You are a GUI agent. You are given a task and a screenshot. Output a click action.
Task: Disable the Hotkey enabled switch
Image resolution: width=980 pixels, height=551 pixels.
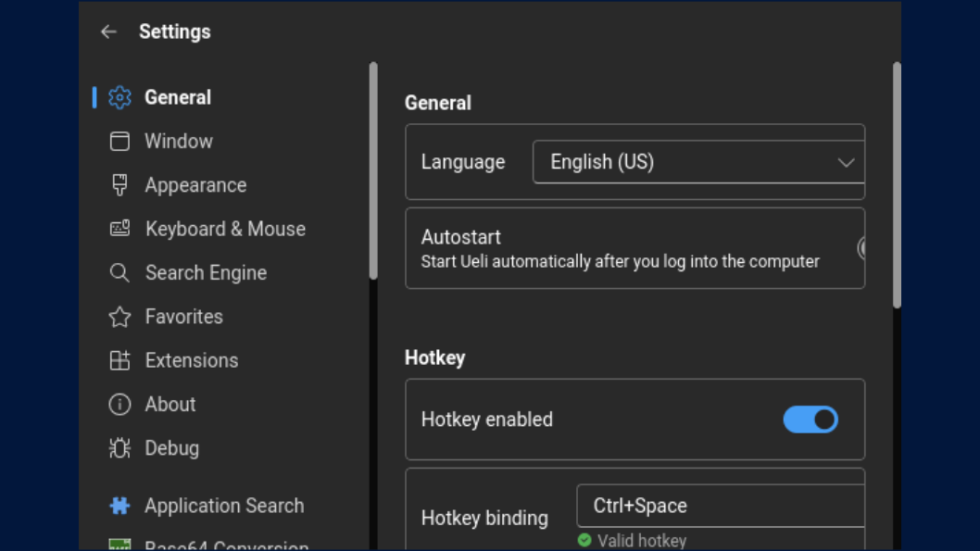tap(810, 420)
